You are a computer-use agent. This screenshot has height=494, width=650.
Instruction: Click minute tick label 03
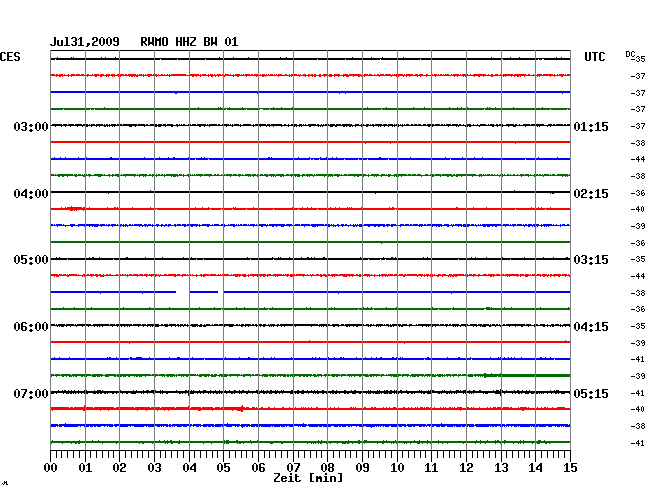(154, 468)
